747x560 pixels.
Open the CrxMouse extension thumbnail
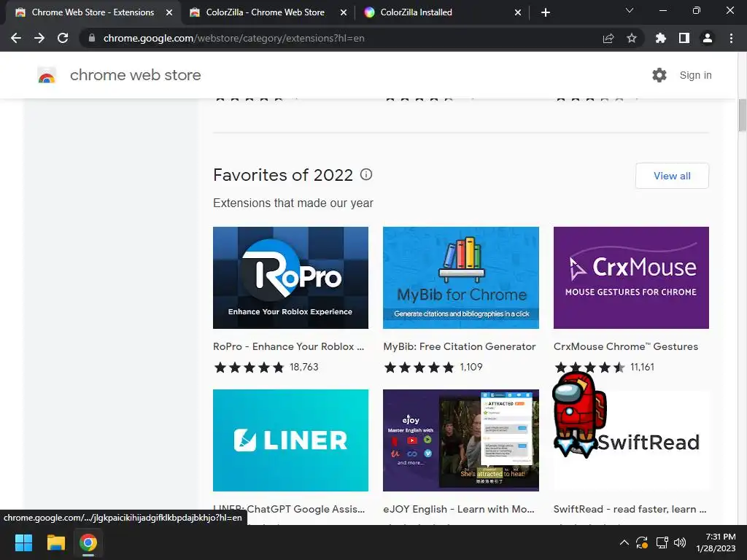[x=631, y=278]
